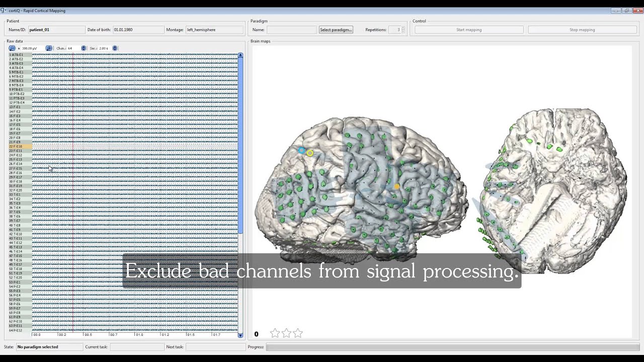Click the Repetitions spinner arrows
Viewport: 644px width, 362px height.
[x=403, y=30]
